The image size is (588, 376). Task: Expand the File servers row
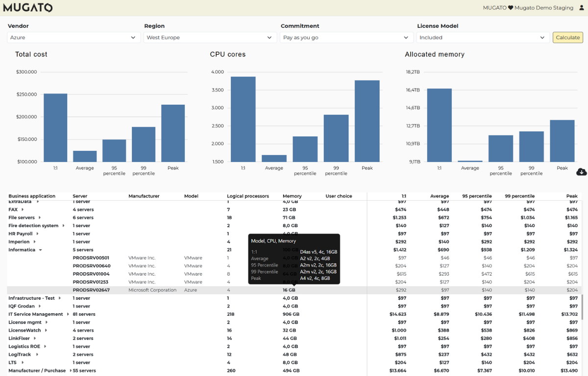tap(40, 217)
